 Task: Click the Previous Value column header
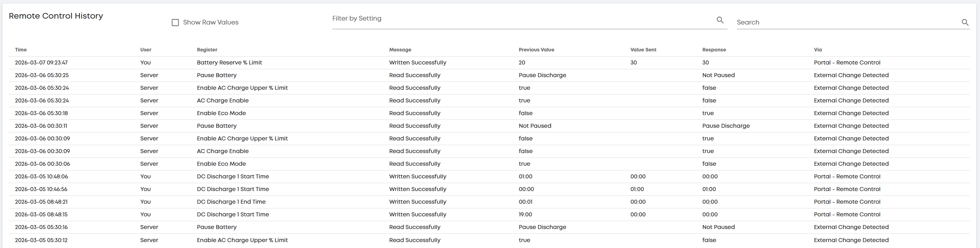pyautogui.click(x=536, y=50)
